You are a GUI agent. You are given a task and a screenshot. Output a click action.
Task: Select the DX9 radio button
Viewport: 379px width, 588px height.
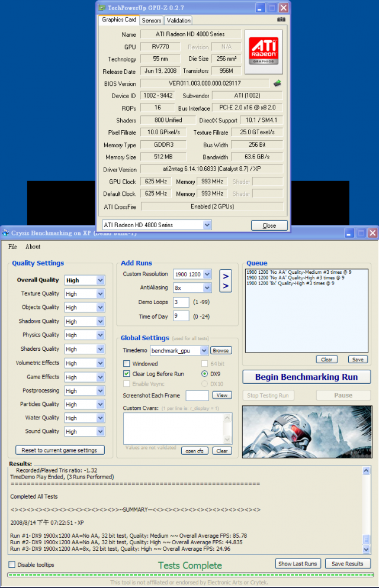point(204,373)
